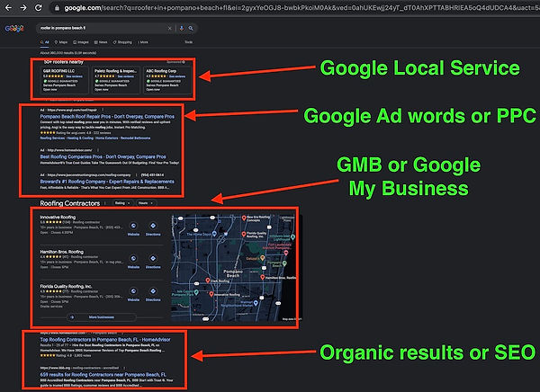Screen dimensions: 540x392
Task: Click the magnifying glass search icon
Action: [x=191, y=29]
